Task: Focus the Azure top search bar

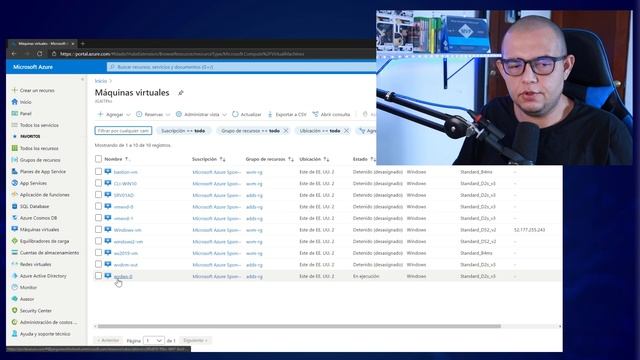Action: 242,67
